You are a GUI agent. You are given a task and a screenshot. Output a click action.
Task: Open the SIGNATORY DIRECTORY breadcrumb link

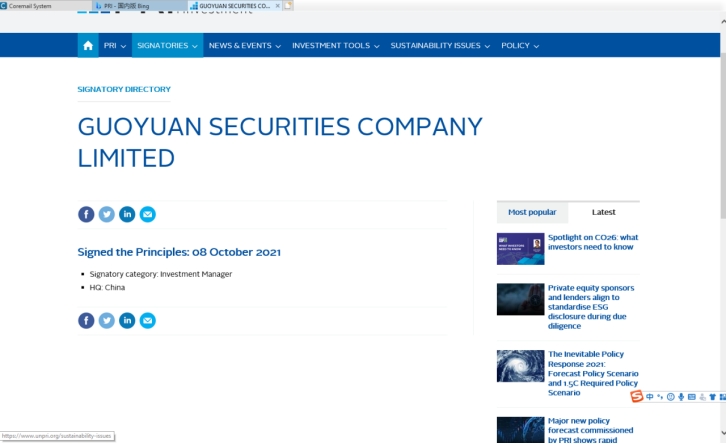pos(124,89)
